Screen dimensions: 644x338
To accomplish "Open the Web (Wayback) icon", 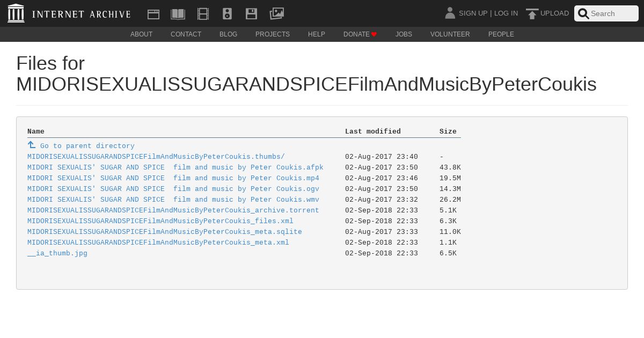I will point(153,14).
